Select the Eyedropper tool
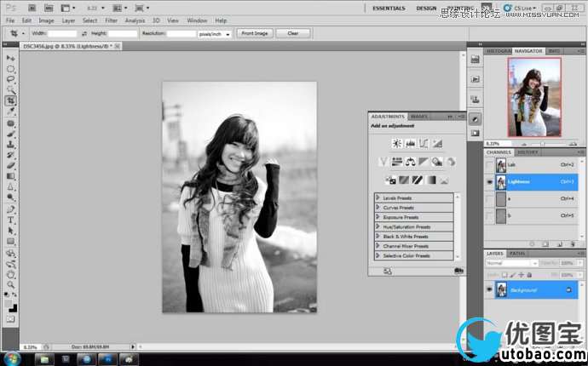Viewport: 588px width, 366px height. [x=10, y=112]
